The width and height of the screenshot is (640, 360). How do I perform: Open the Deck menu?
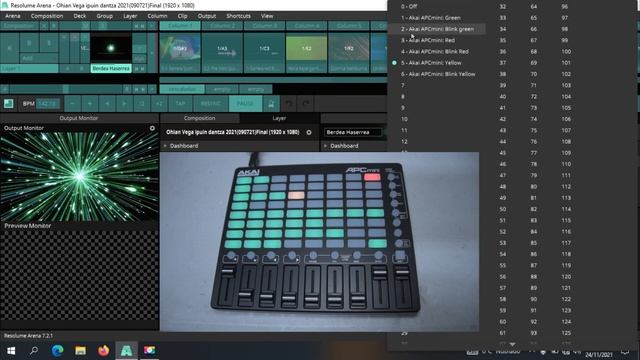click(x=80, y=16)
